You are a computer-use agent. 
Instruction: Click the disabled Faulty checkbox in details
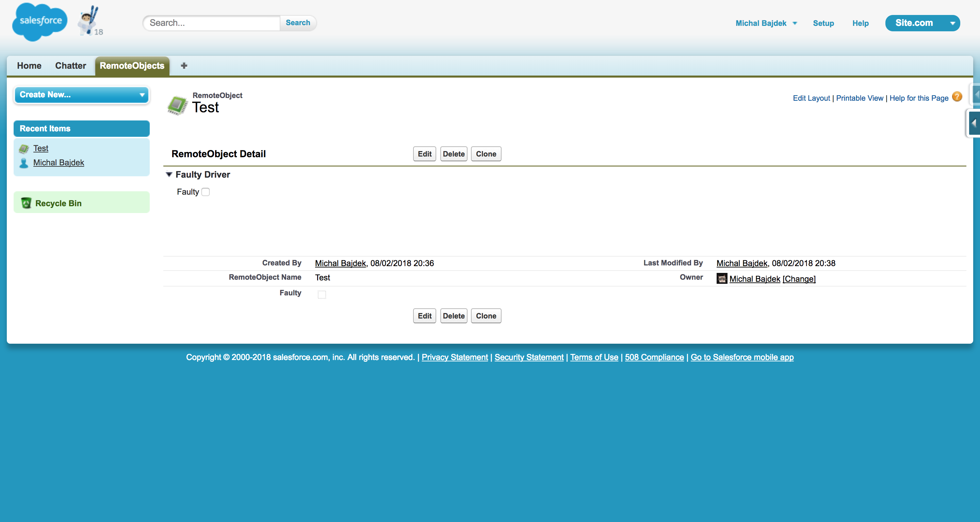point(322,294)
